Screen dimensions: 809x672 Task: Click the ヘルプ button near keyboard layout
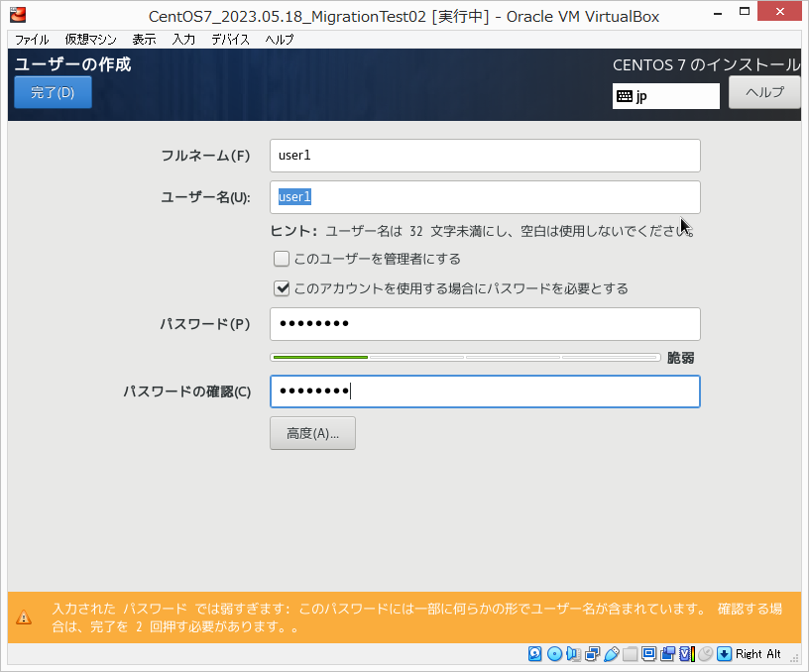(x=763, y=92)
